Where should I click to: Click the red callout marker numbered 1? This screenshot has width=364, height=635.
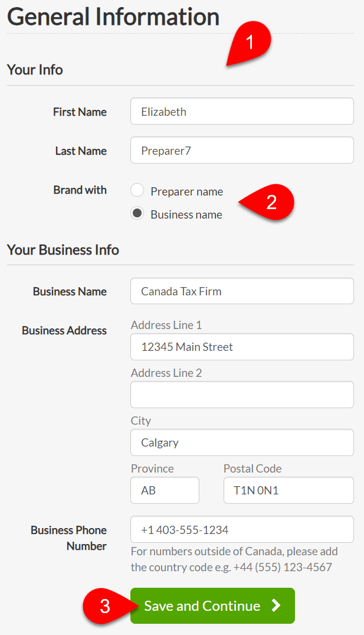[250, 43]
